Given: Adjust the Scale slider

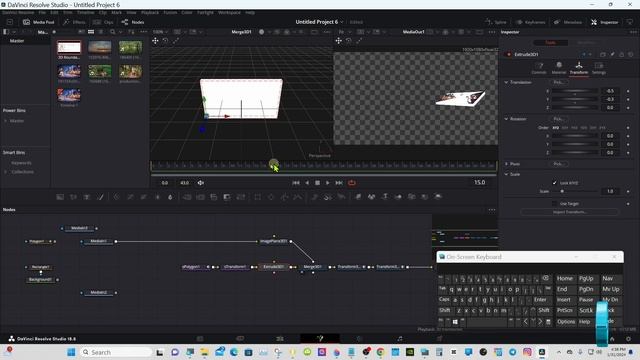Looking at the screenshot, I should [x=575, y=191].
